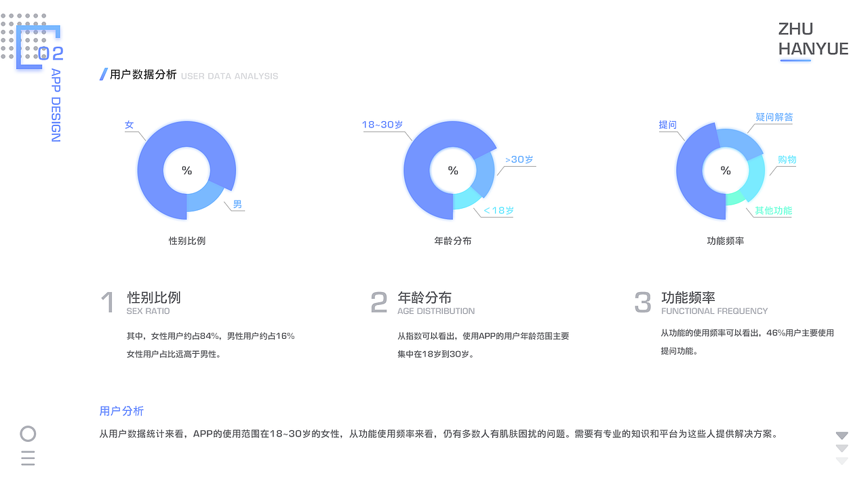The height and width of the screenshot is (488, 868).
Task: Switch to the 年龄分布 chart section
Action: click(x=452, y=241)
